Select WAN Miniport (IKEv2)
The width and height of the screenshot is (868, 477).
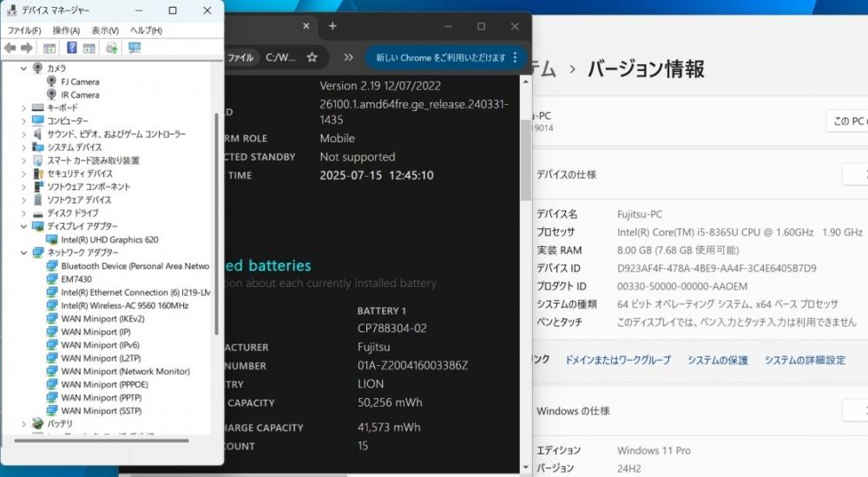(102, 319)
